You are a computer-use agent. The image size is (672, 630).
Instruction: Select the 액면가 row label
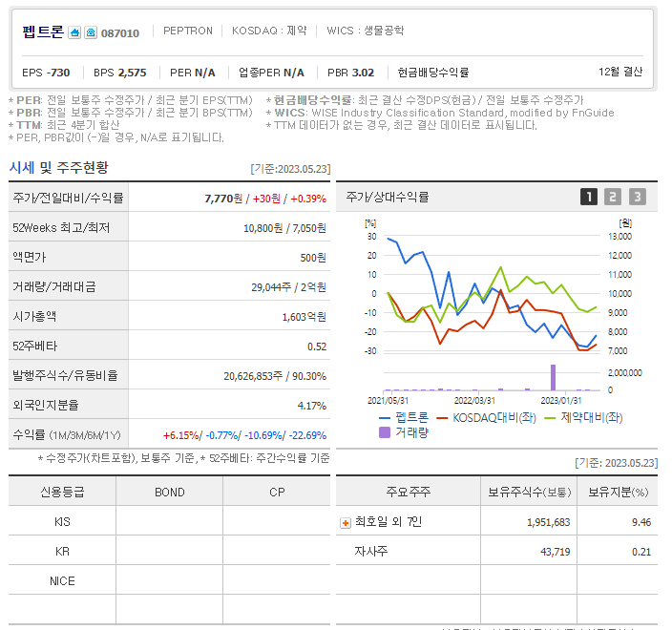click(x=30, y=257)
